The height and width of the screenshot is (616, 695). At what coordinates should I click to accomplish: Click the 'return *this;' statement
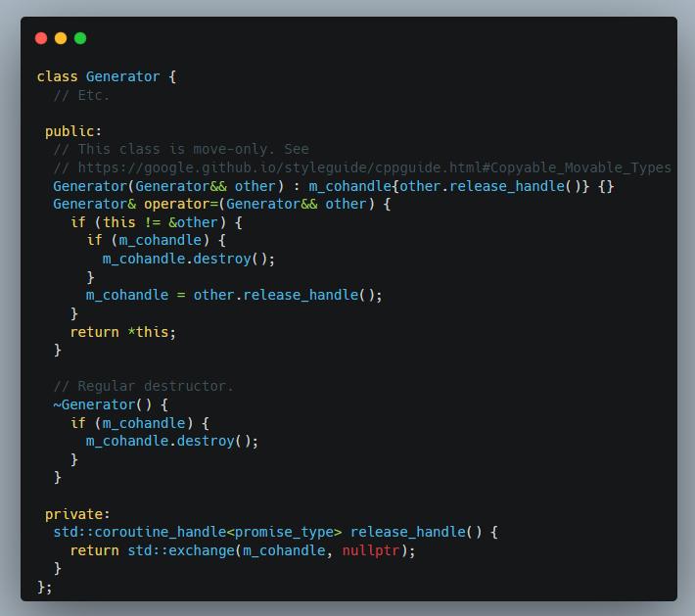click(122, 332)
